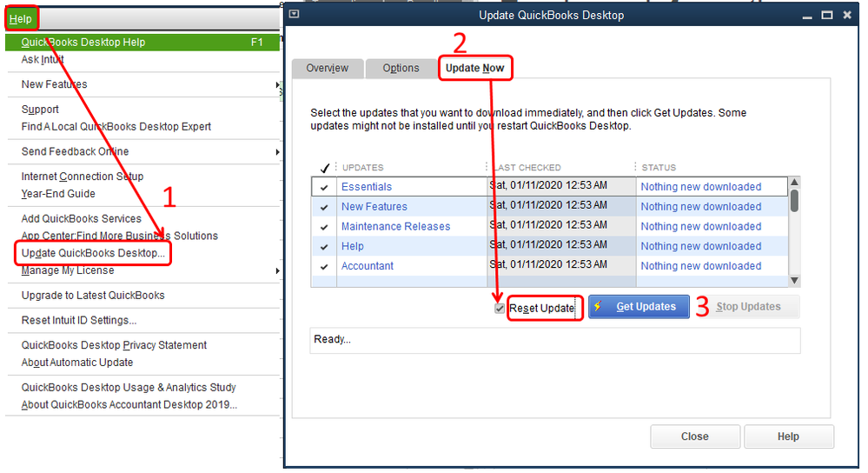This screenshot has height=473, width=868.
Task: Click the Stop Updates button
Action: (748, 307)
